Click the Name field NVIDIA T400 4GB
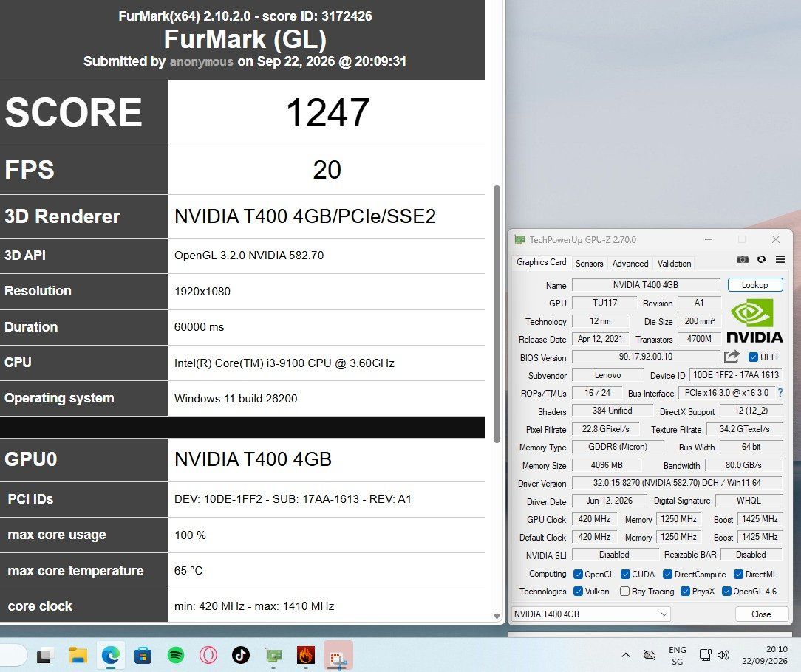The width and height of the screenshot is (801, 672). coord(646,285)
